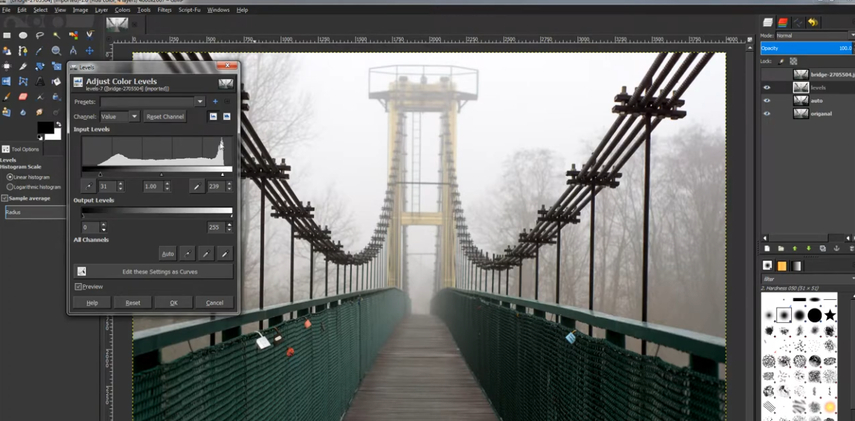Duplicate the selected layer

[x=822, y=248]
